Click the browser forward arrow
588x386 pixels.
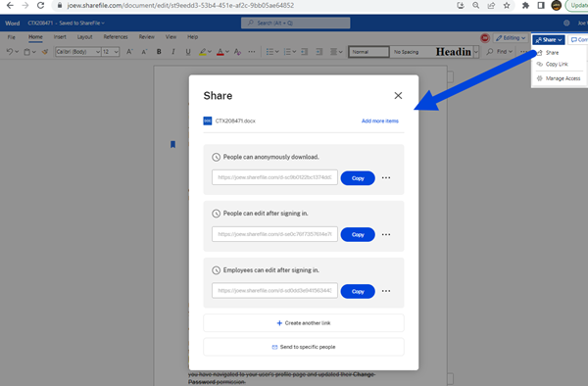(x=25, y=5)
